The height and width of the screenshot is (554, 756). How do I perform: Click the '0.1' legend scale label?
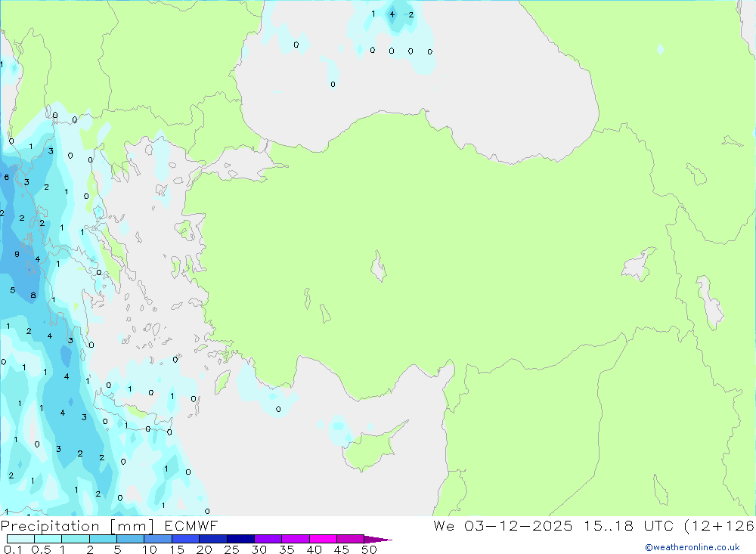pos(13,549)
